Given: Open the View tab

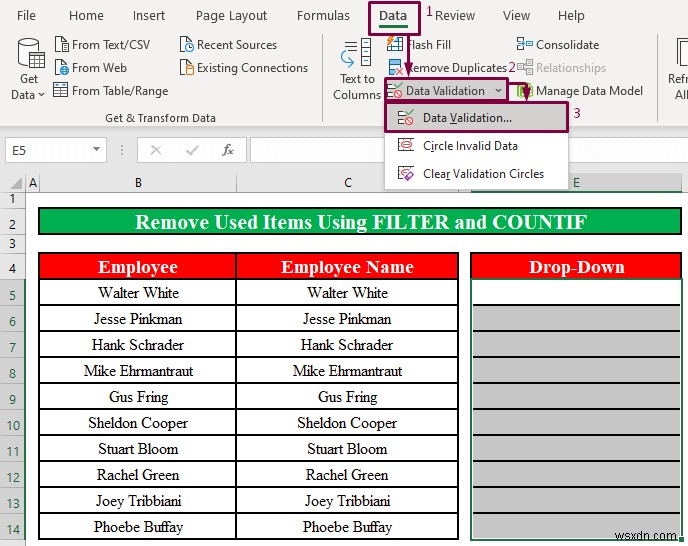Looking at the screenshot, I should 516,16.
